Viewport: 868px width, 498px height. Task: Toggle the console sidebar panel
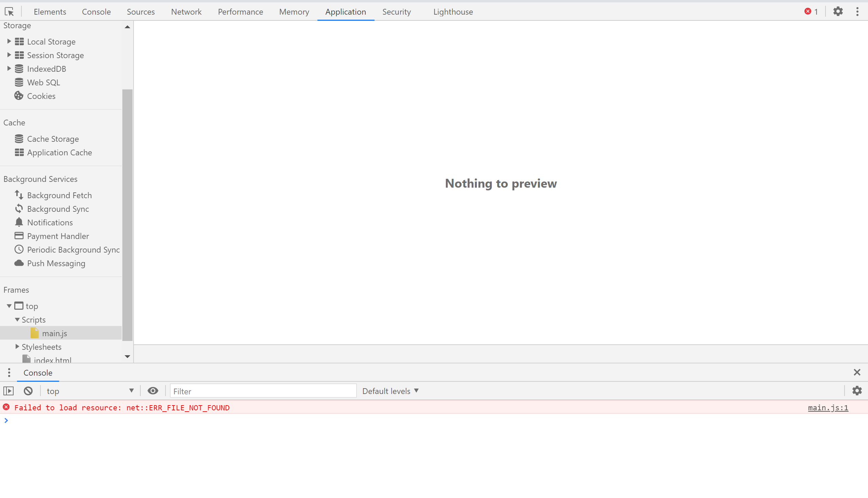[8, 391]
